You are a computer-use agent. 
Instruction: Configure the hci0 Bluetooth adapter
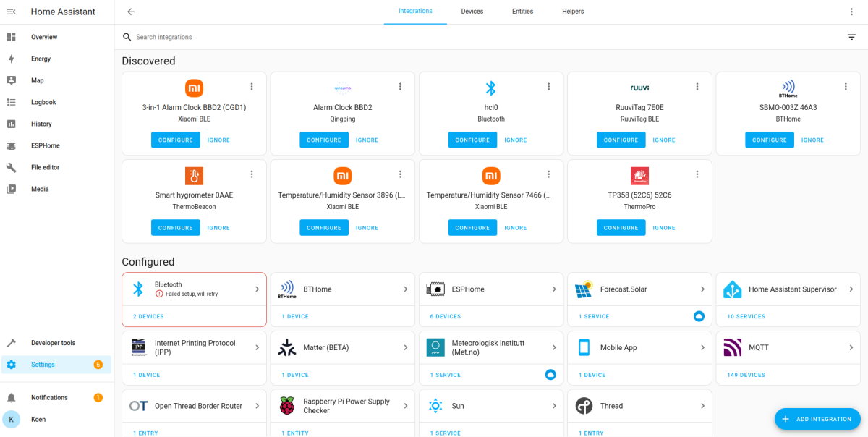[472, 140]
